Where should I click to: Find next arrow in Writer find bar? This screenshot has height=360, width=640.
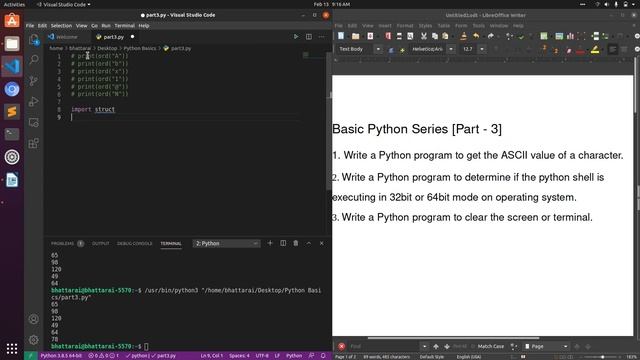click(447, 346)
